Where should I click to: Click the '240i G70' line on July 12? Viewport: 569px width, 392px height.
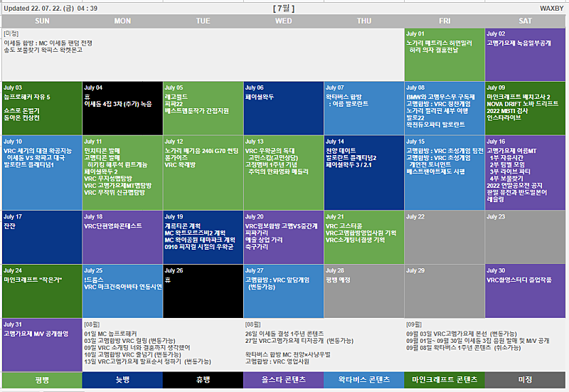201,151
